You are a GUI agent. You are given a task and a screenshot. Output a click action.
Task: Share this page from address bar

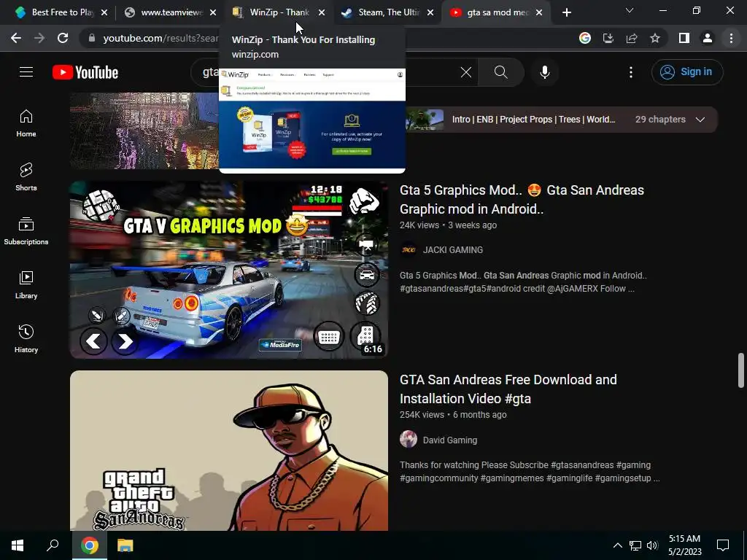pyautogui.click(x=632, y=38)
